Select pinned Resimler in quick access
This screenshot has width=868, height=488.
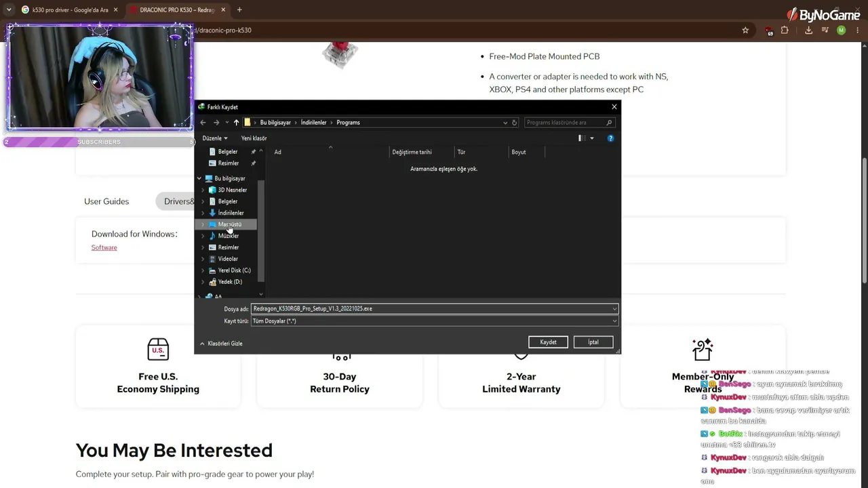pos(229,163)
